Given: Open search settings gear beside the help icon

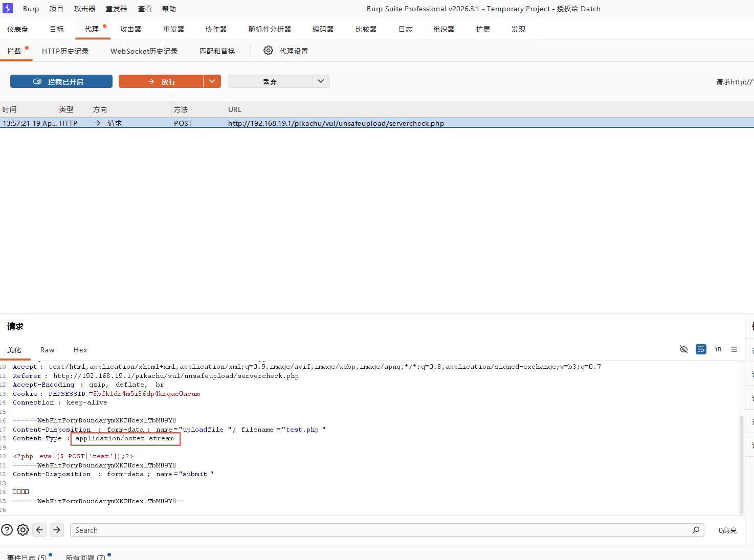Looking at the screenshot, I should pos(23,530).
